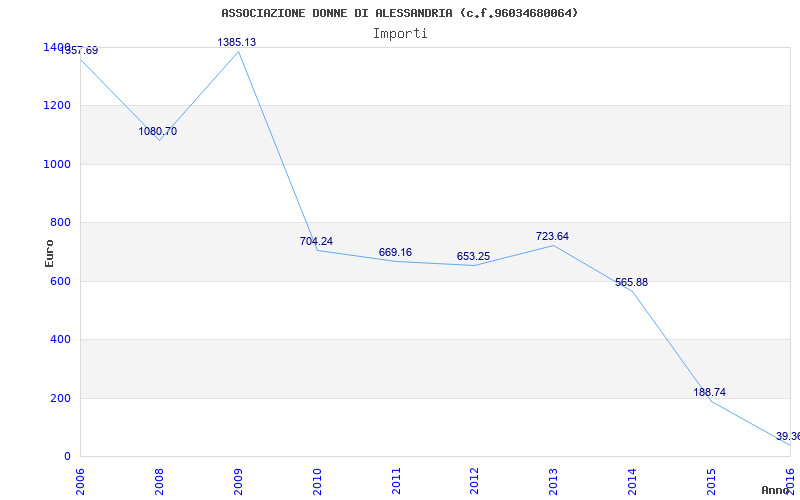Viewport: 800px width, 500px height.
Task: Select the 1080.70 data label
Action: point(158,132)
